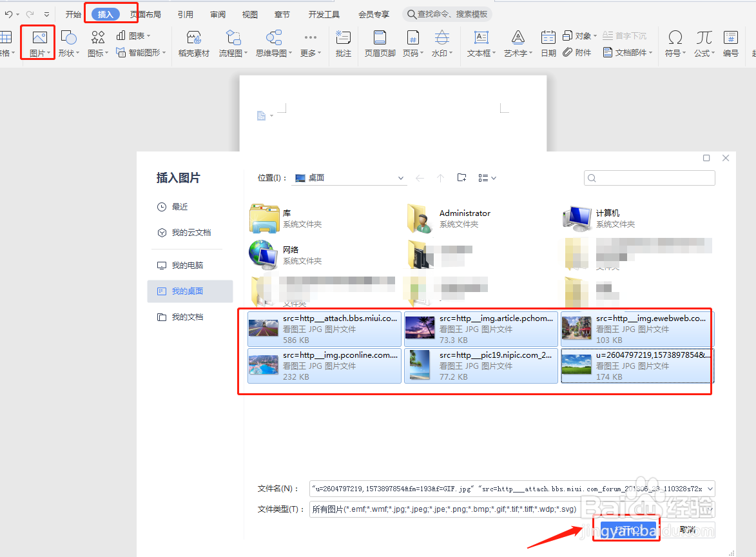Open the 页面布局 tab

(x=146, y=14)
